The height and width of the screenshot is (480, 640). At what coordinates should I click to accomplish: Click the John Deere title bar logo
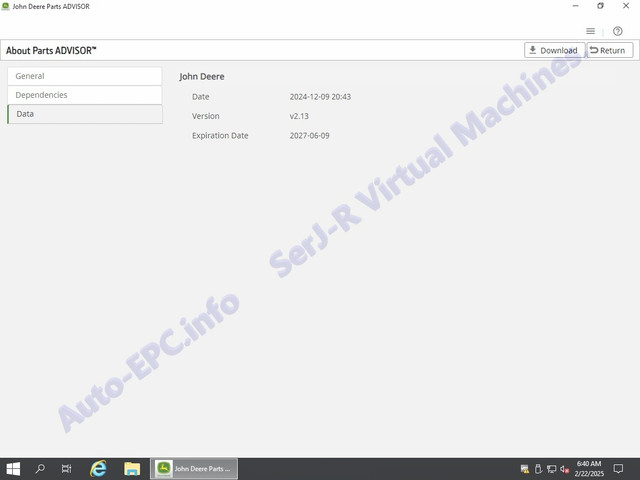coord(5,6)
